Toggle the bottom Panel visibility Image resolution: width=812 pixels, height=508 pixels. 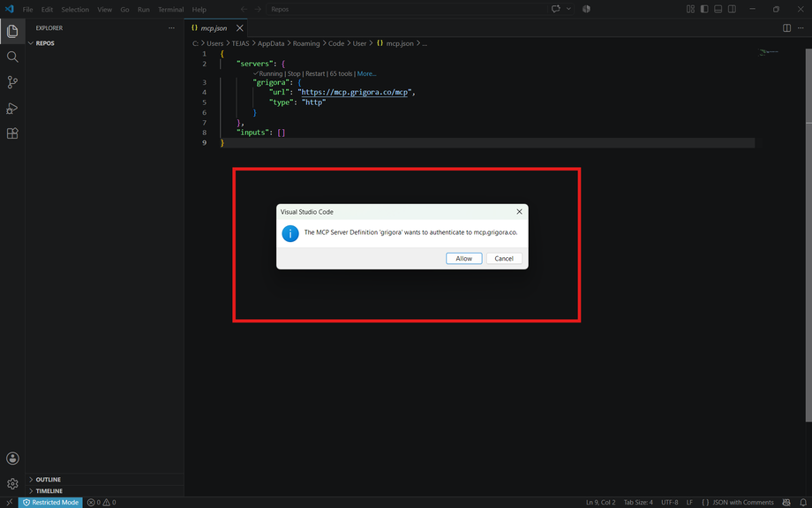click(x=718, y=10)
